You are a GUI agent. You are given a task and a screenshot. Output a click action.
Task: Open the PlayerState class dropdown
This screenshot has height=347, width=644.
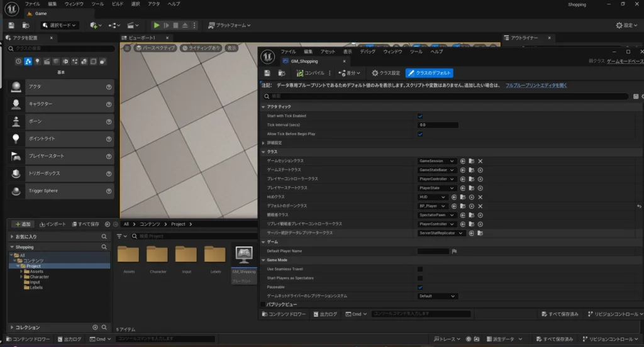point(436,188)
